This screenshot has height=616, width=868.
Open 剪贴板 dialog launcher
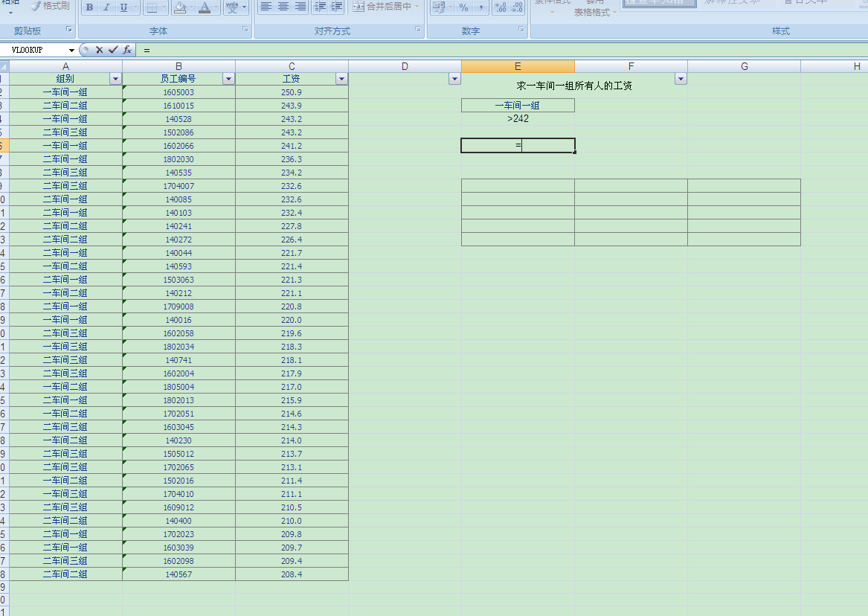click(x=69, y=29)
